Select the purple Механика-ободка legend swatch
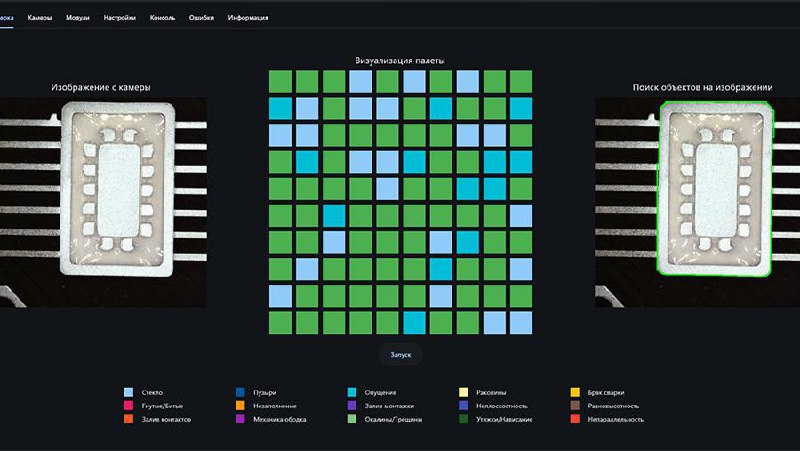Viewport: 800px width, 451px height. [240, 420]
